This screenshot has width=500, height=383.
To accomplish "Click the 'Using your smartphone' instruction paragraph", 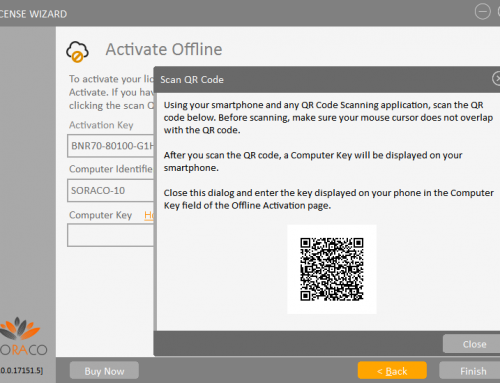I will pos(328,117).
